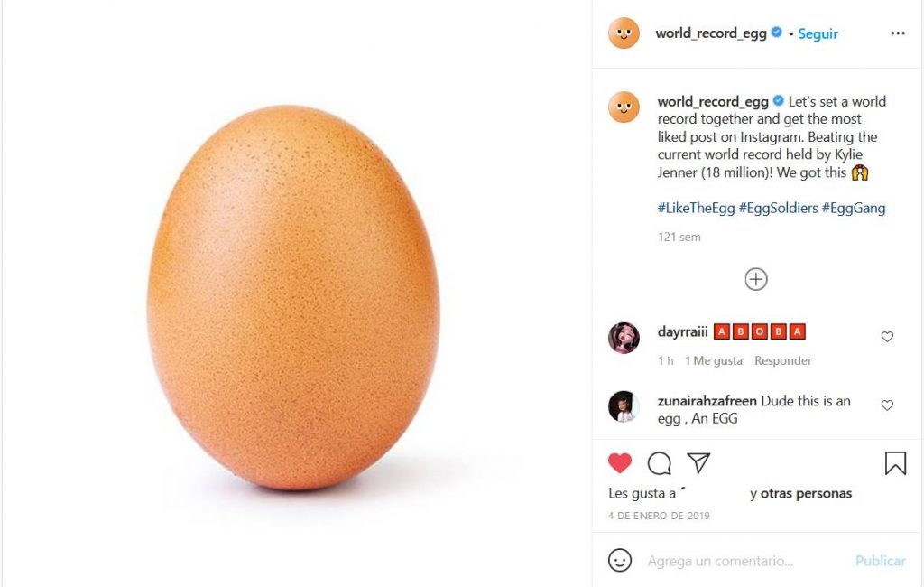The image size is (924, 587).
Task: Open the #EggSoldiers hashtag
Action: pos(778,208)
